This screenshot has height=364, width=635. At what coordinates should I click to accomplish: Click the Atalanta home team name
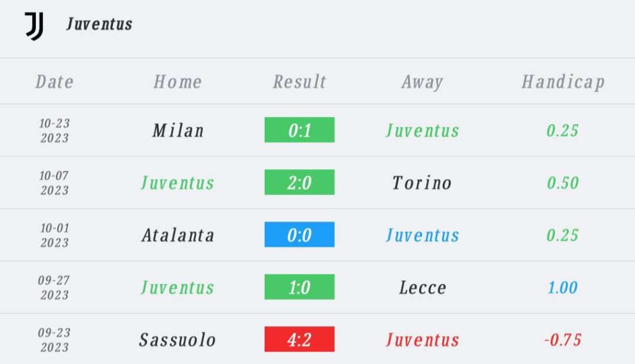178,235
